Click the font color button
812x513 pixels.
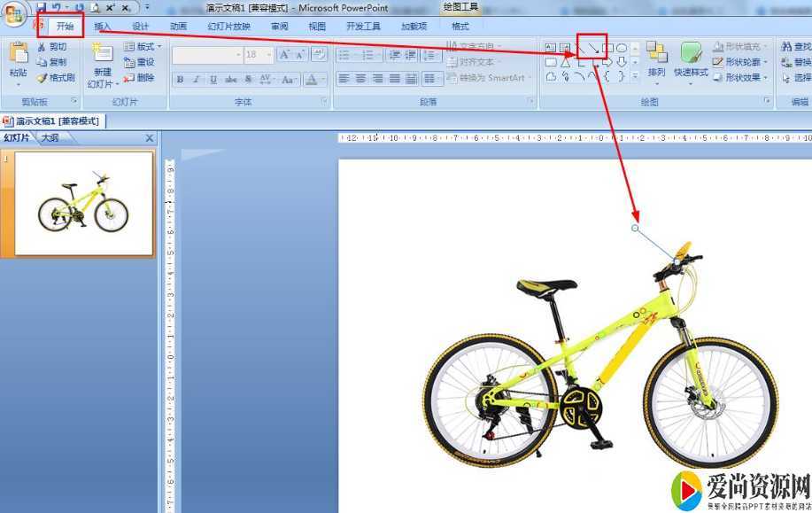point(311,80)
